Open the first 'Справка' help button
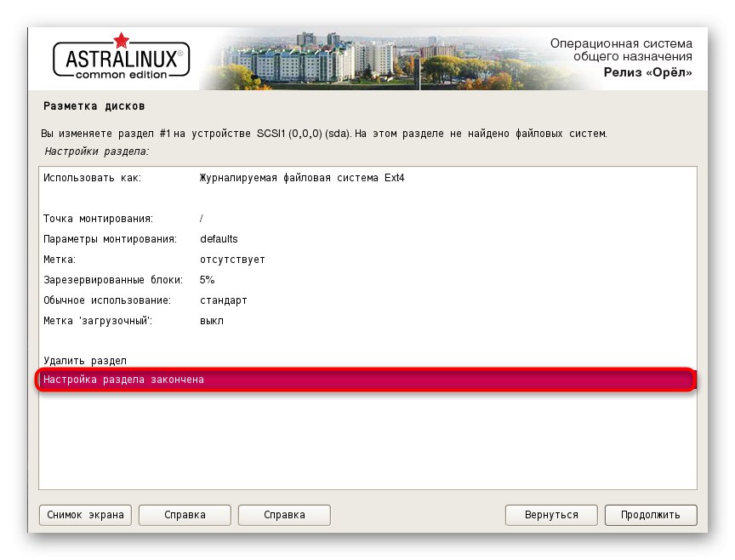The height and width of the screenshot is (560, 735). pyautogui.click(x=184, y=515)
